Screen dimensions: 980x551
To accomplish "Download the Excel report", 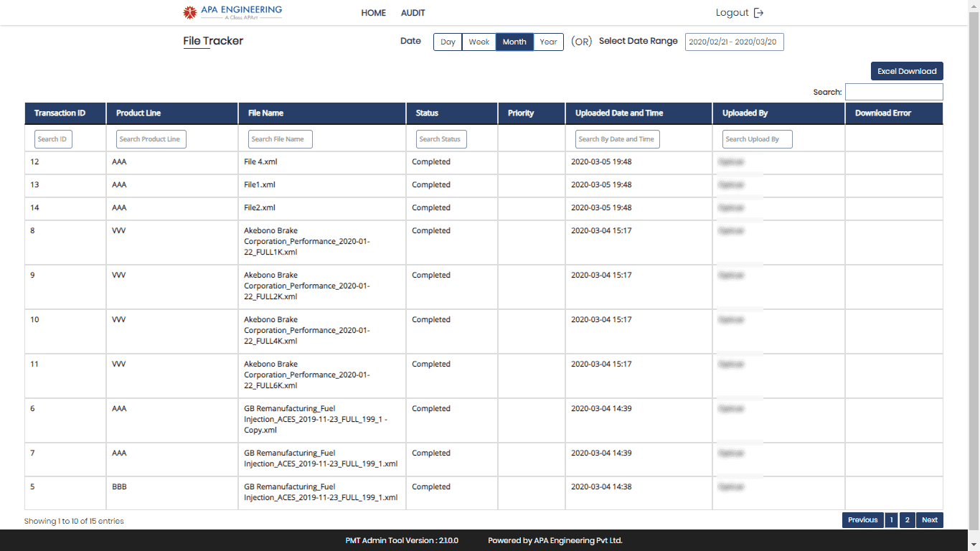I will pos(907,71).
